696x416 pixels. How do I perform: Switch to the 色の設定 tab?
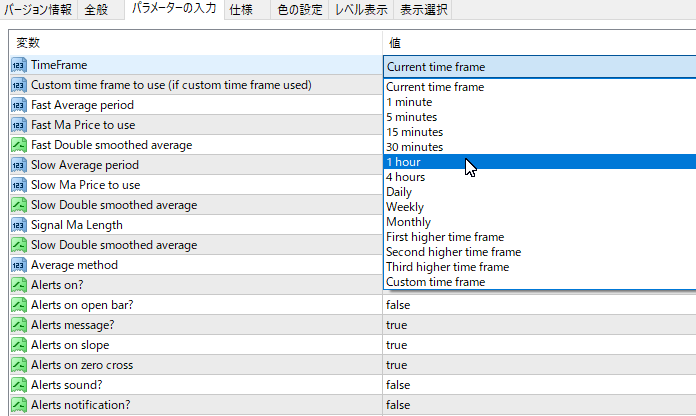pyautogui.click(x=300, y=10)
